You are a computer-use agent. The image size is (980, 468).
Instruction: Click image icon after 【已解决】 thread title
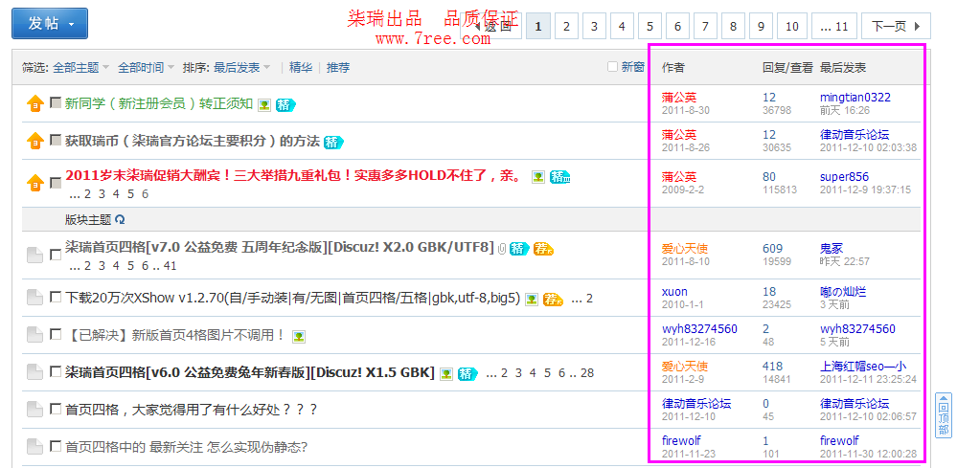[x=299, y=337]
